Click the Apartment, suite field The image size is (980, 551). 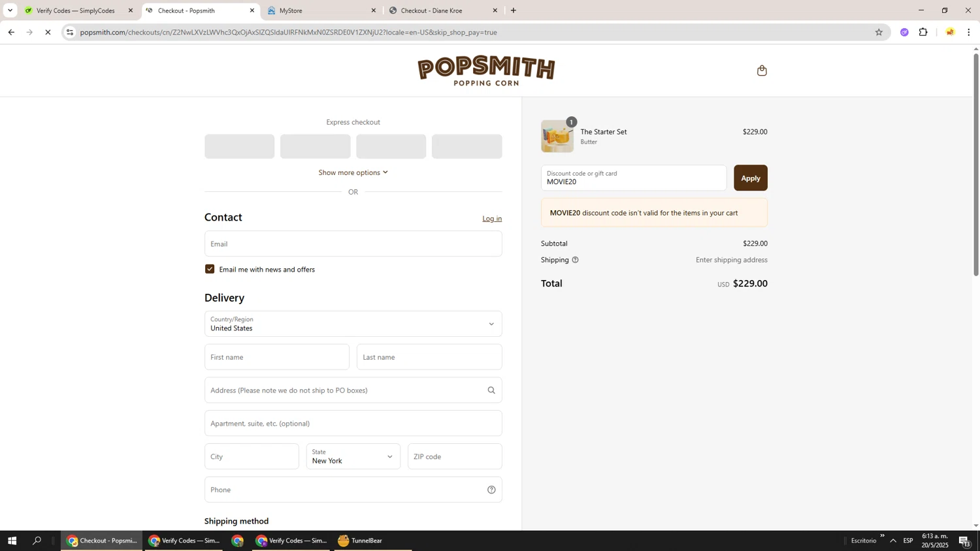(x=353, y=423)
